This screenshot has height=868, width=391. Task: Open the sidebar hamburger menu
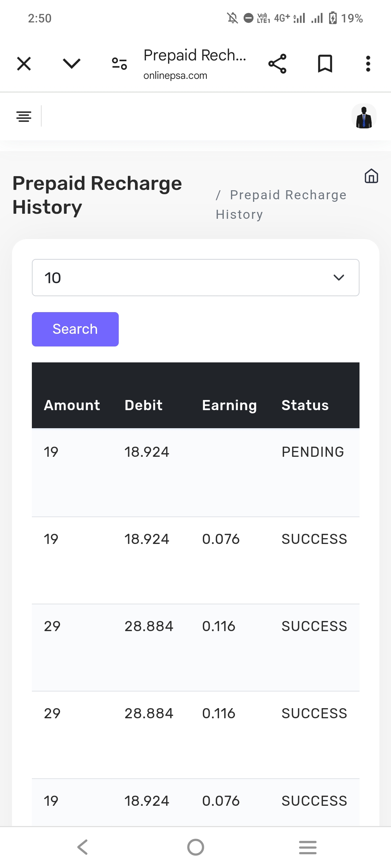click(24, 116)
